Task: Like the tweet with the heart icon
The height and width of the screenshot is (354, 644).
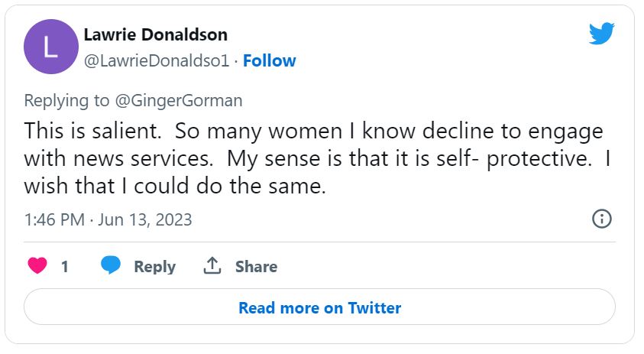Action: 37,266
